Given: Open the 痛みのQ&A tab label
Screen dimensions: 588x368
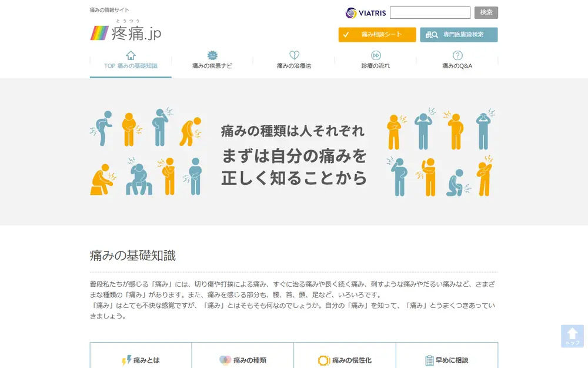Looking at the screenshot, I should 457,66.
